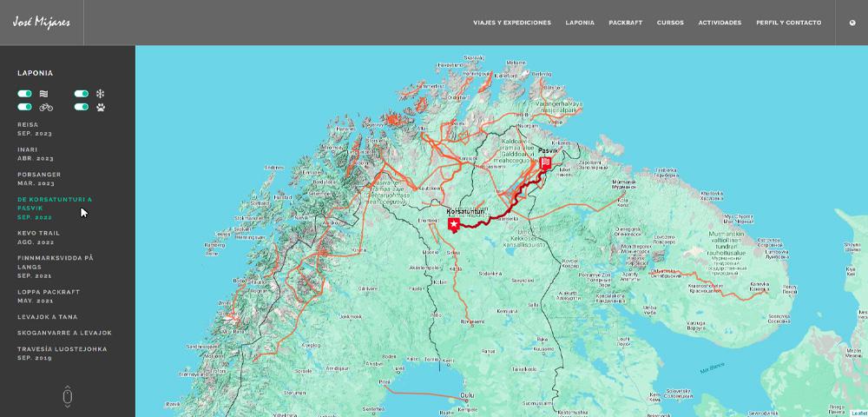The image size is (868, 417).
Task: Toggle the water routes filter switch
Action: coord(24,94)
